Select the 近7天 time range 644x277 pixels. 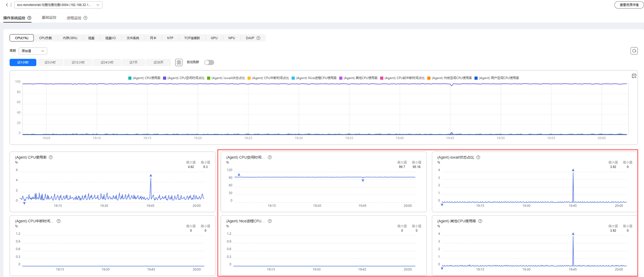133,62
